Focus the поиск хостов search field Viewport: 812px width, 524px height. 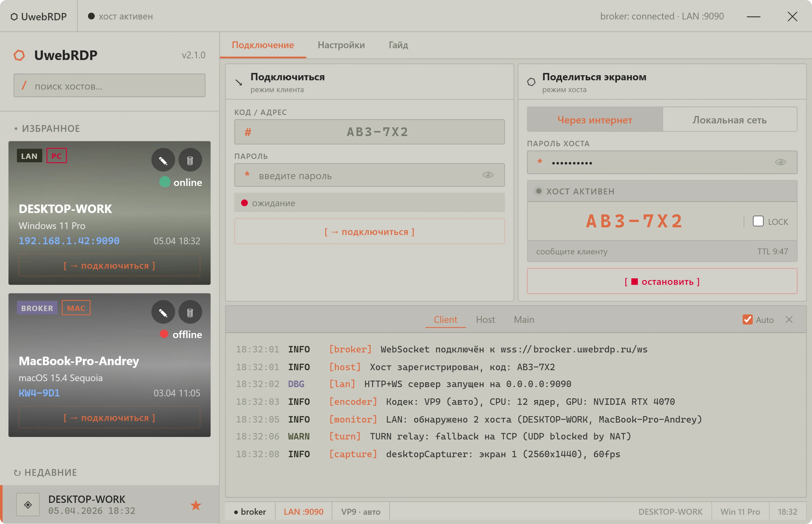[x=109, y=86]
